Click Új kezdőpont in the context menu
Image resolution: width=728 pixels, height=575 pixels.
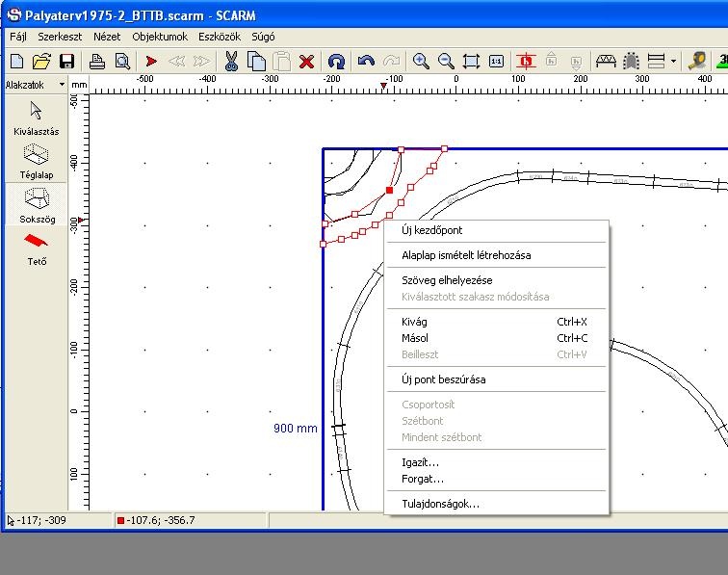(x=431, y=230)
